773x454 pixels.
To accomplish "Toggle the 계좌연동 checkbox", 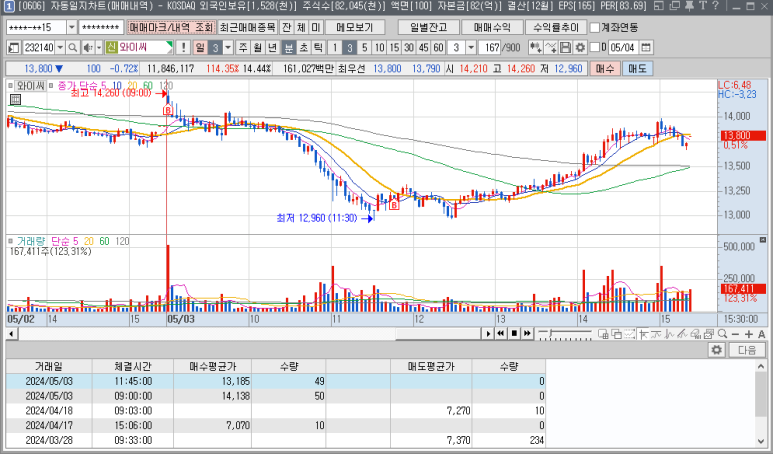I will point(595,27).
